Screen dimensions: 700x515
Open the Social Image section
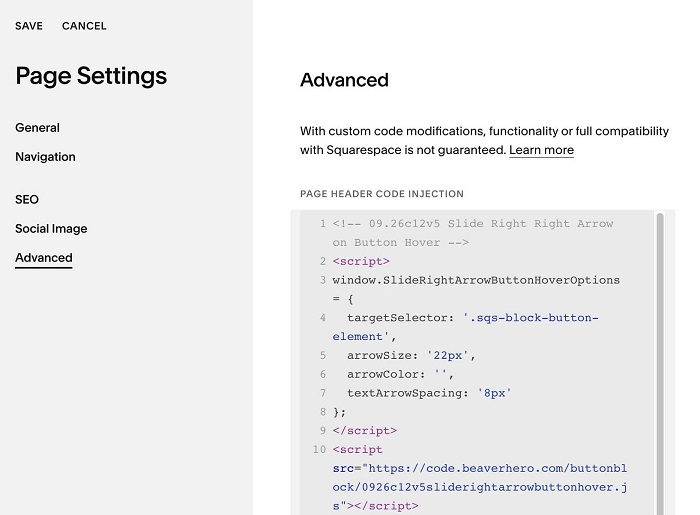tap(51, 228)
